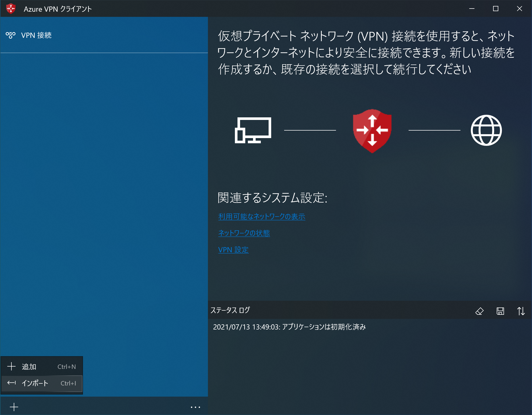Click the VPN 接続 sidebar icon
Viewport: 532px width, 415px height.
pos(11,35)
